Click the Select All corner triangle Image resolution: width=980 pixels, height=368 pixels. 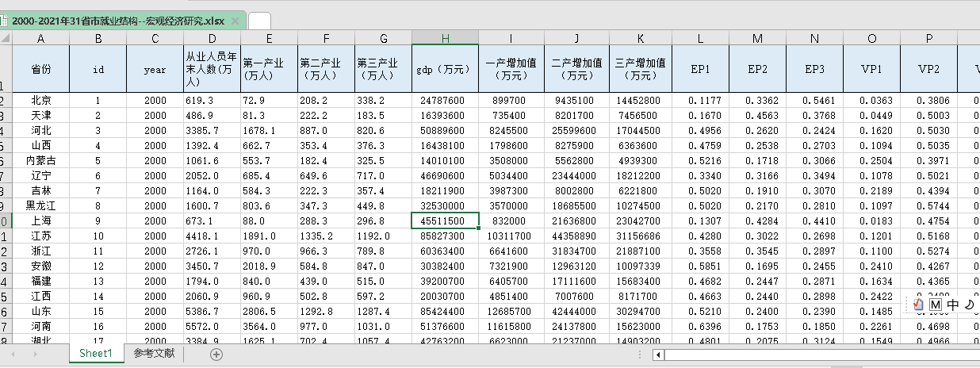click(6, 38)
